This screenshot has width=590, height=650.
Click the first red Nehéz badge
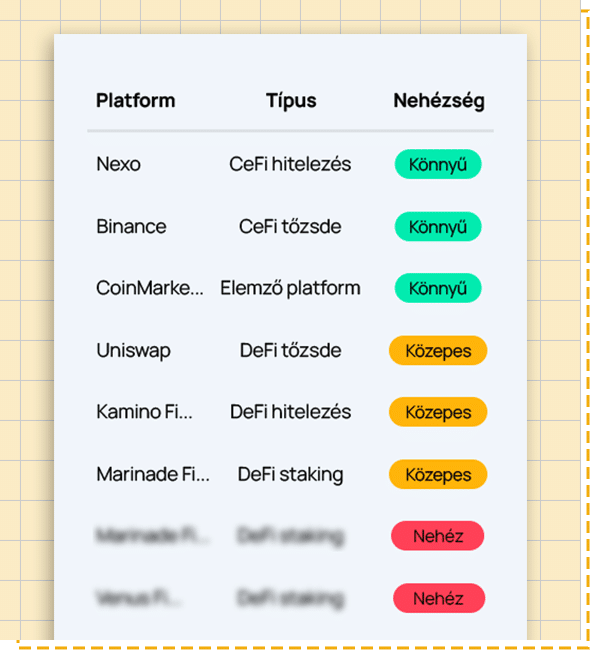click(437, 536)
